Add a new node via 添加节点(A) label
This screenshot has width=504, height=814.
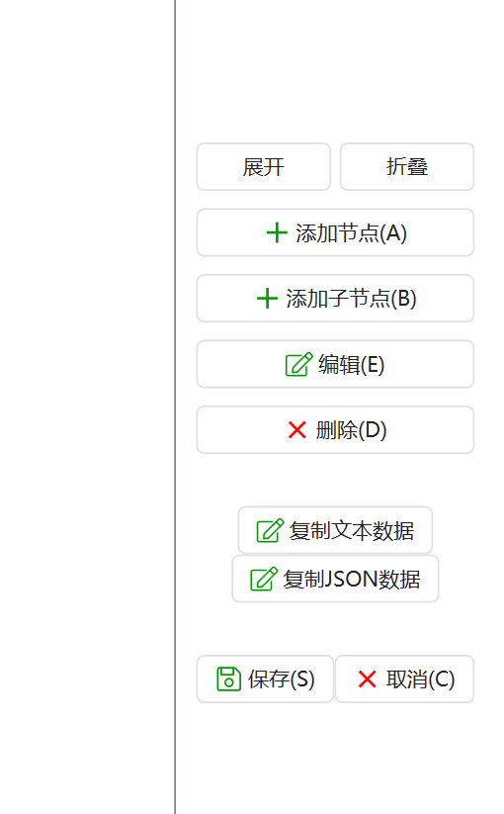[x=352, y=233]
